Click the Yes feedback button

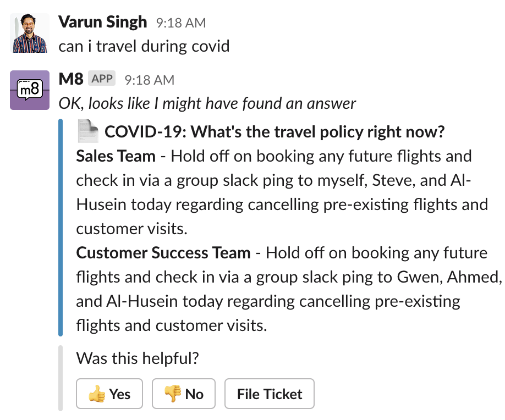[109, 394]
